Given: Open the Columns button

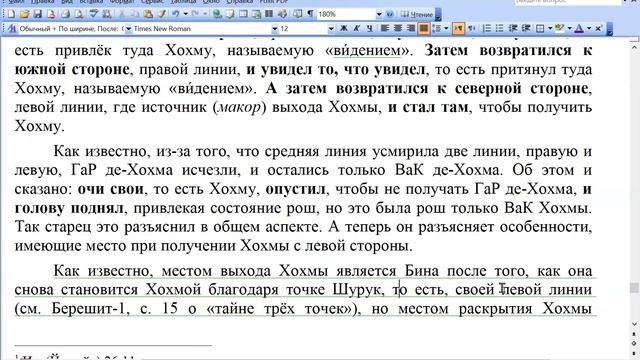Looking at the screenshot, I should (x=269, y=14).
